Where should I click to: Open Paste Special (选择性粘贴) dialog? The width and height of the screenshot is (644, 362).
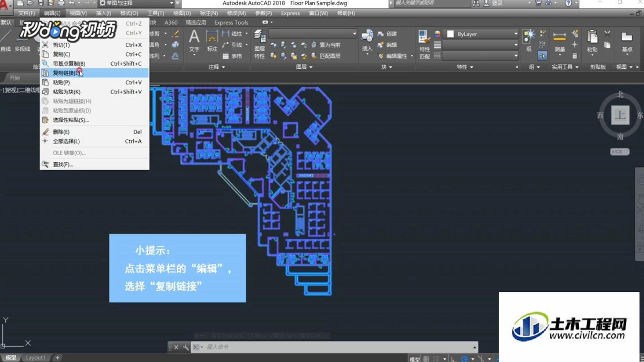(94, 120)
